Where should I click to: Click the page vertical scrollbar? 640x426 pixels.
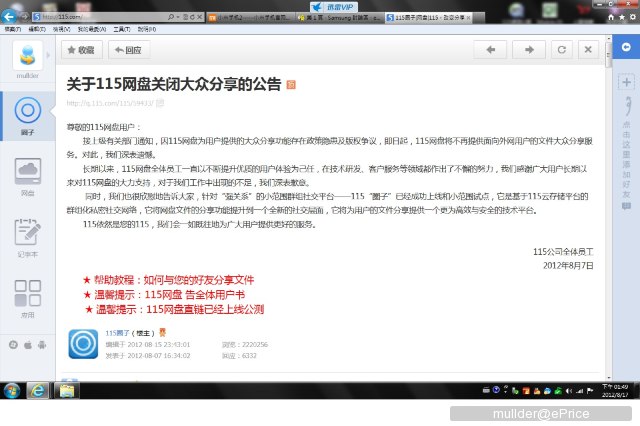[x=608, y=208]
